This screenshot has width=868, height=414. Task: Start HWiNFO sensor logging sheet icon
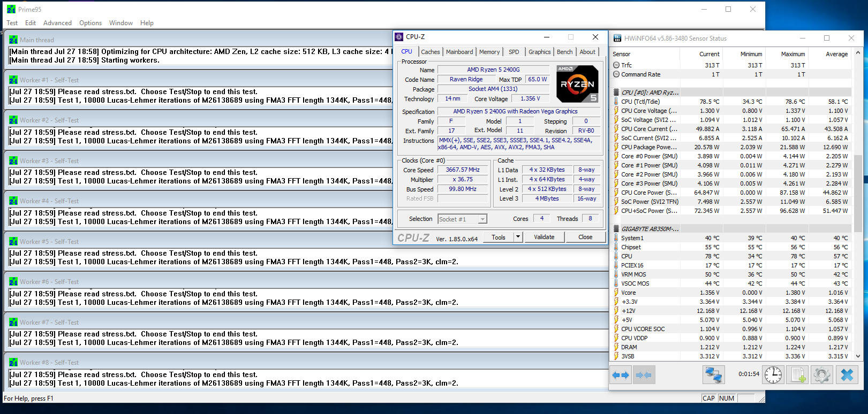pyautogui.click(x=798, y=375)
